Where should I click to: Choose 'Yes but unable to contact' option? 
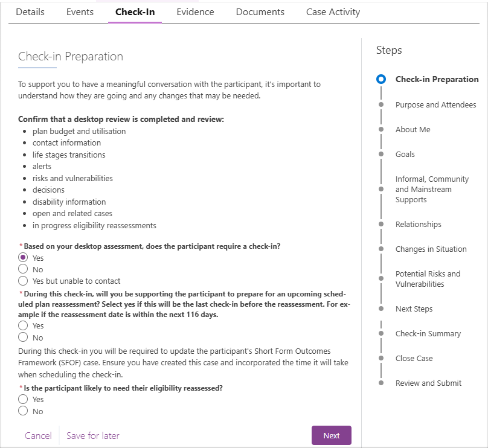tap(23, 281)
